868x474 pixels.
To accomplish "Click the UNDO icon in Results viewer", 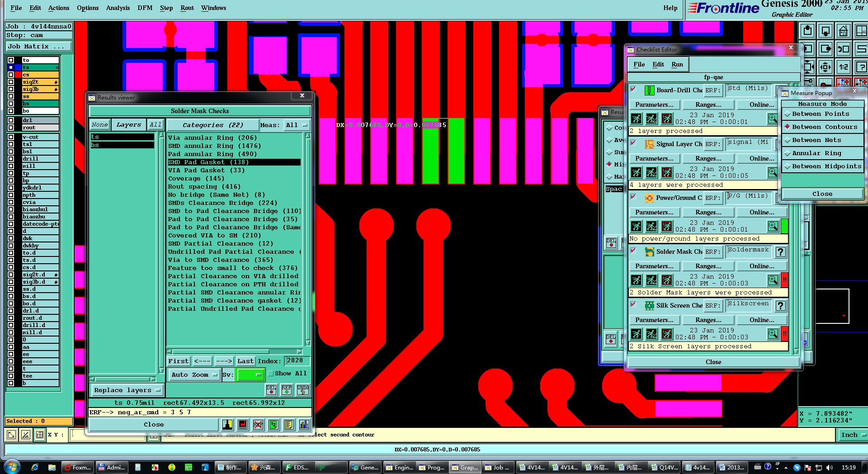I will pos(303,389).
